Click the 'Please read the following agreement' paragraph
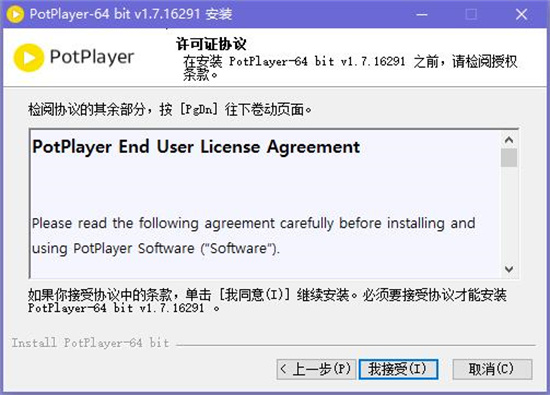The width and height of the screenshot is (550, 395). [x=254, y=236]
